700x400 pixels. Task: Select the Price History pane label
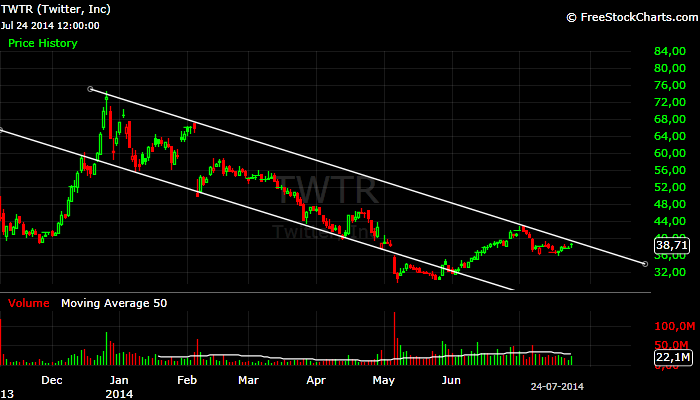pos(43,43)
